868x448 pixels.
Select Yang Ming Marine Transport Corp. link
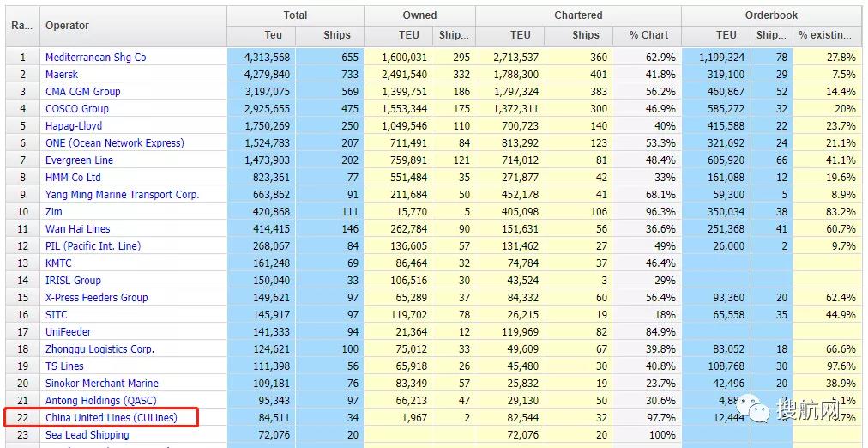pyautogui.click(x=122, y=195)
